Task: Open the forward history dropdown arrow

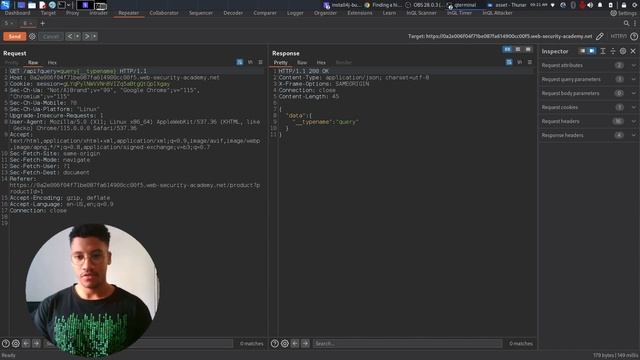Action: tap(94, 36)
